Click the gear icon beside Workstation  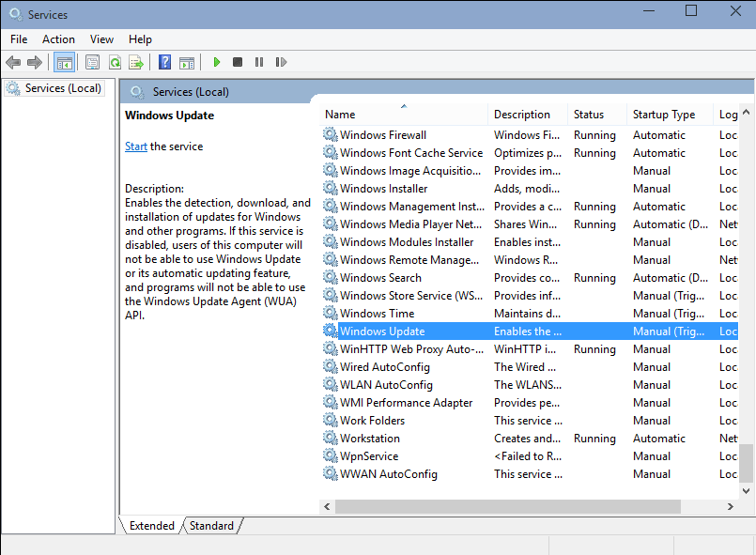[331, 438]
